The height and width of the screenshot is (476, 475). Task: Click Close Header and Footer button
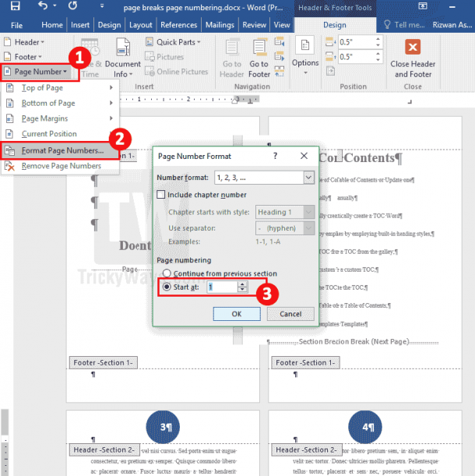click(413, 58)
